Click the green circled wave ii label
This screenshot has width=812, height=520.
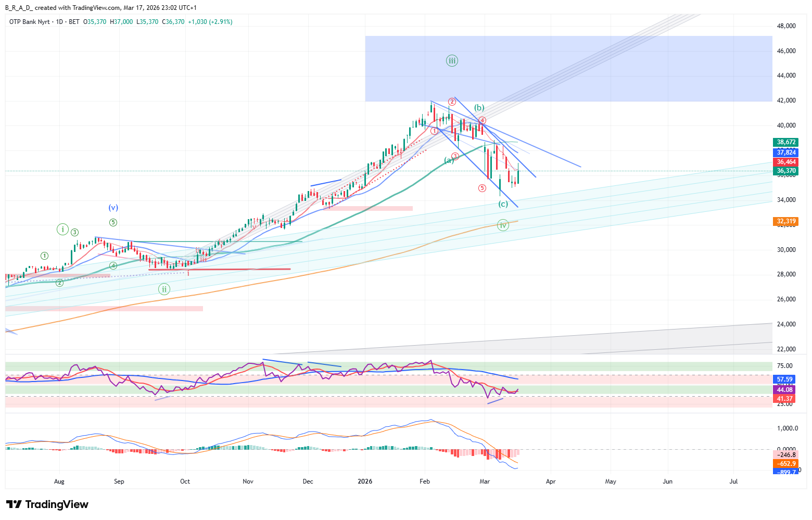pyautogui.click(x=164, y=289)
